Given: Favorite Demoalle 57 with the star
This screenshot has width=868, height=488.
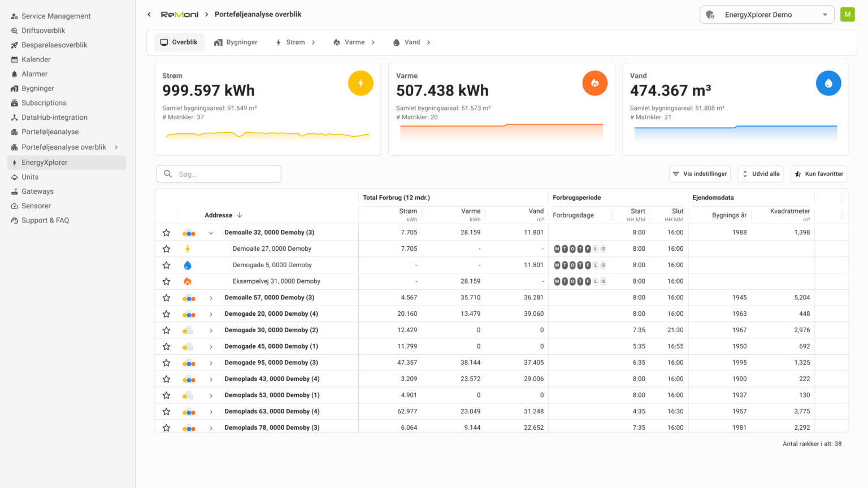Looking at the screenshot, I should point(166,298).
